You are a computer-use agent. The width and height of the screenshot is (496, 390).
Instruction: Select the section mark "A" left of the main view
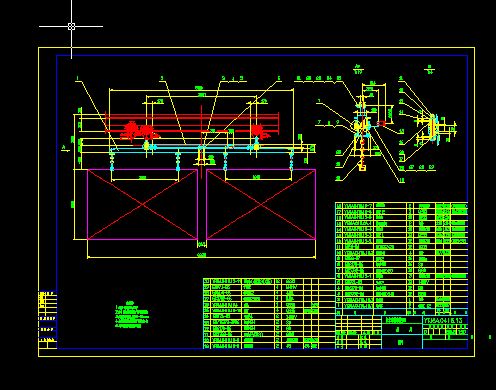[64, 147]
